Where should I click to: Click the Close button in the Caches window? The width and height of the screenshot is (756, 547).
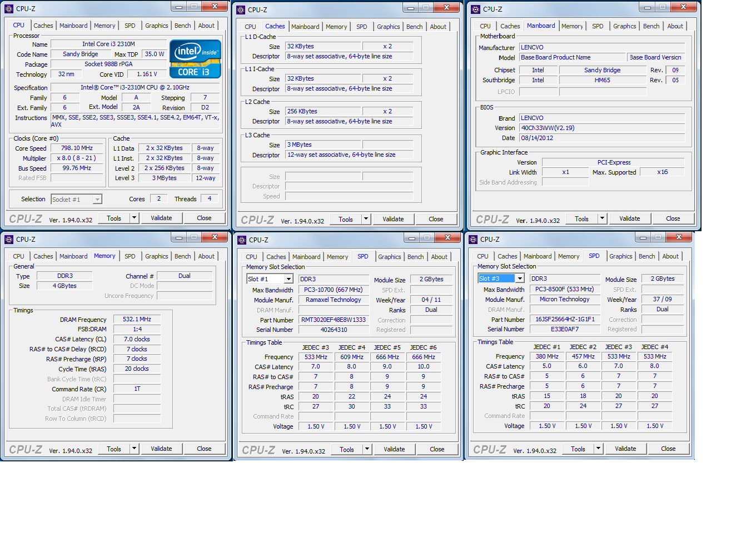(x=436, y=219)
